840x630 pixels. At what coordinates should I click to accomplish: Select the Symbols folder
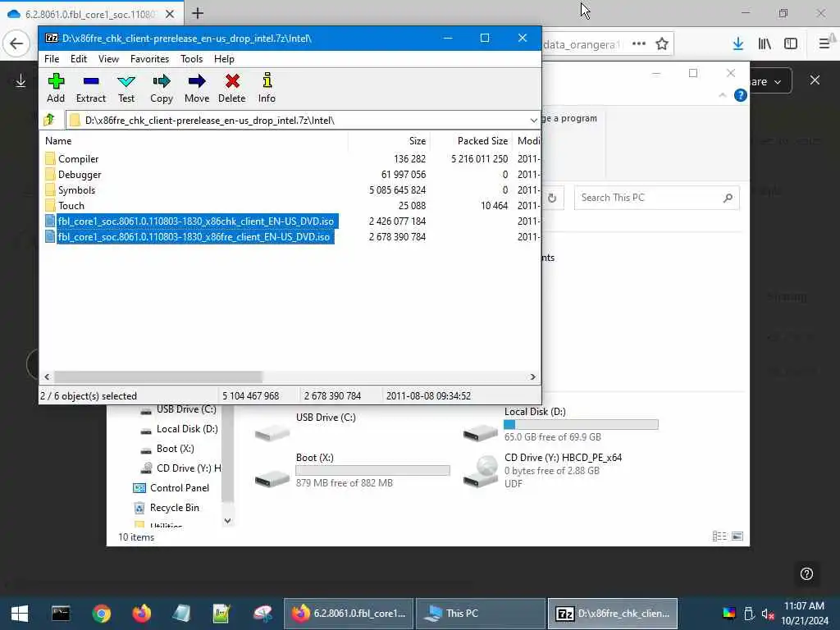(76, 190)
